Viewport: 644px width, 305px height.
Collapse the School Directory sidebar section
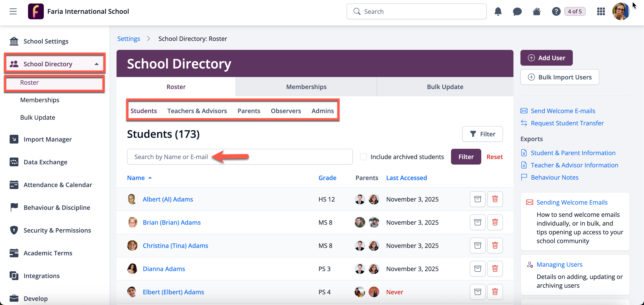tap(97, 64)
